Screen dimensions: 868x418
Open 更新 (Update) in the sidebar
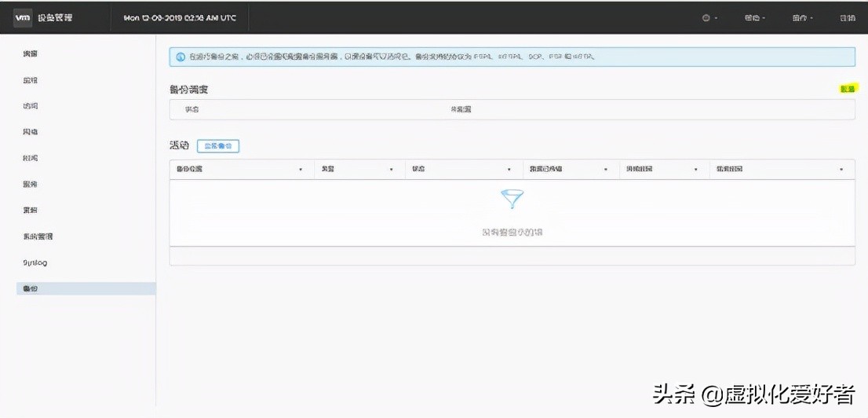click(x=30, y=210)
